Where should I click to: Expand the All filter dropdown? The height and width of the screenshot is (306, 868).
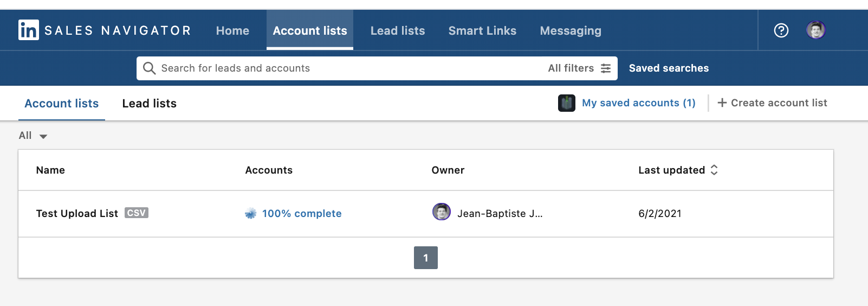(x=33, y=136)
